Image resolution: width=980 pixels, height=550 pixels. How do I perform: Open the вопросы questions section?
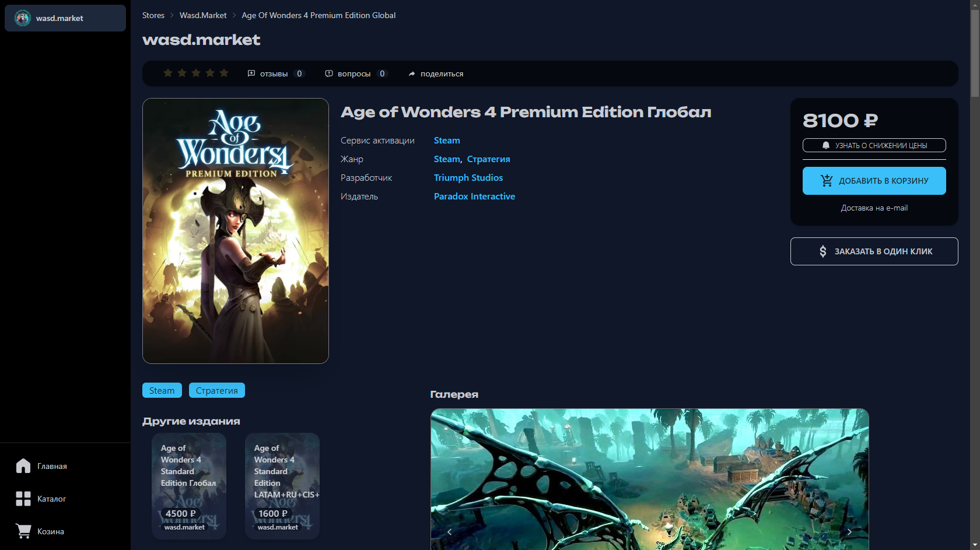356,73
